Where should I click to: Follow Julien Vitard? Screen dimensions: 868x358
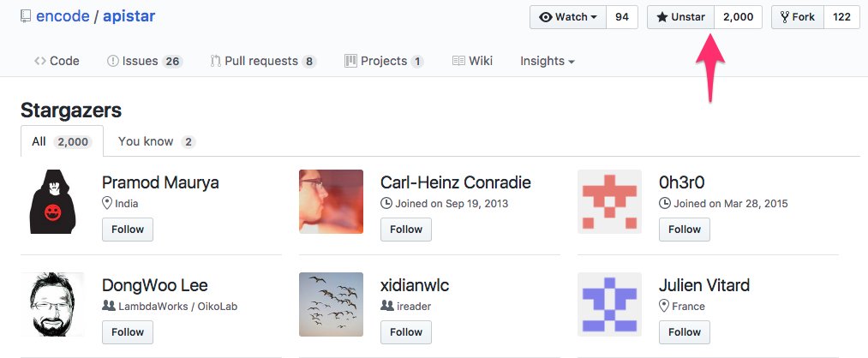pos(685,332)
